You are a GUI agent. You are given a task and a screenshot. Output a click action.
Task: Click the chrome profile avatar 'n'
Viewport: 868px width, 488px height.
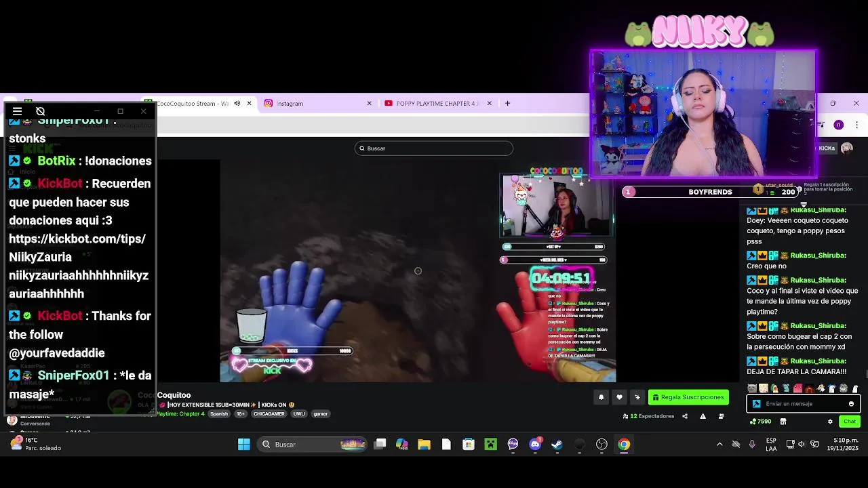click(x=839, y=125)
